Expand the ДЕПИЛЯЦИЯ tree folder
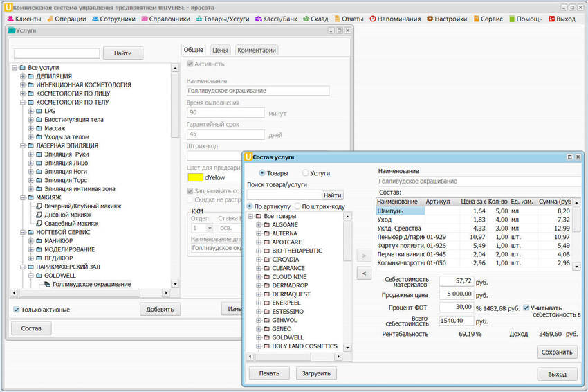This screenshot has width=588, height=392. (x=23, y=76)
